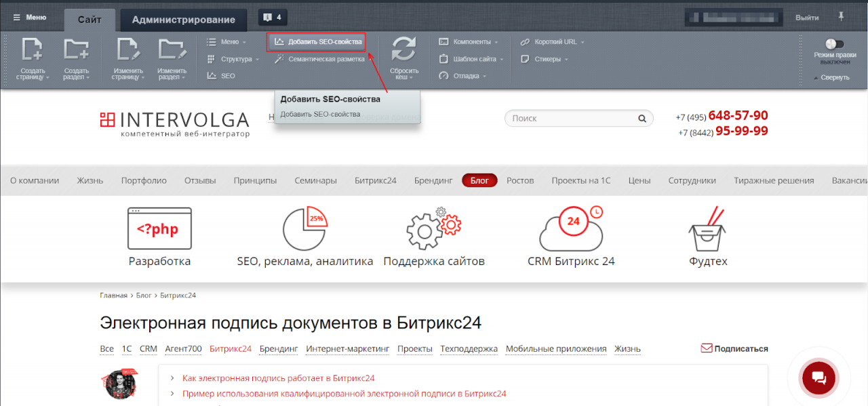Open Портфолио nav item
The image size is (868, 406).
tap(144, 180)
